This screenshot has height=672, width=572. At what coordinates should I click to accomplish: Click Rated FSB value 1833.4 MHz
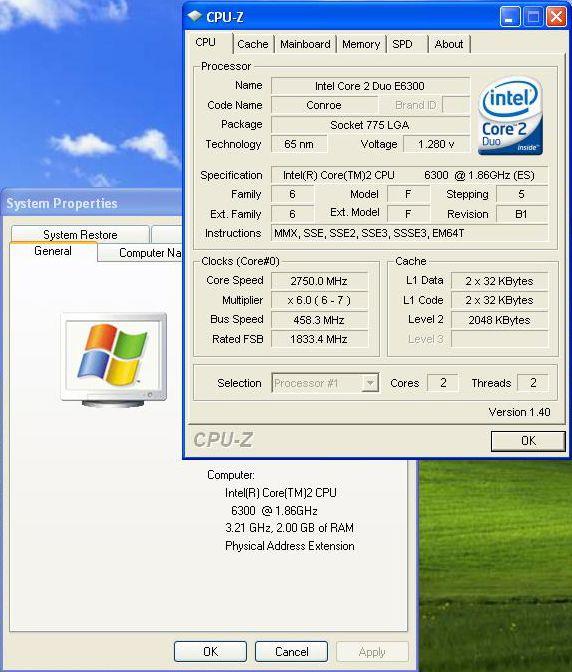(319, 339)
